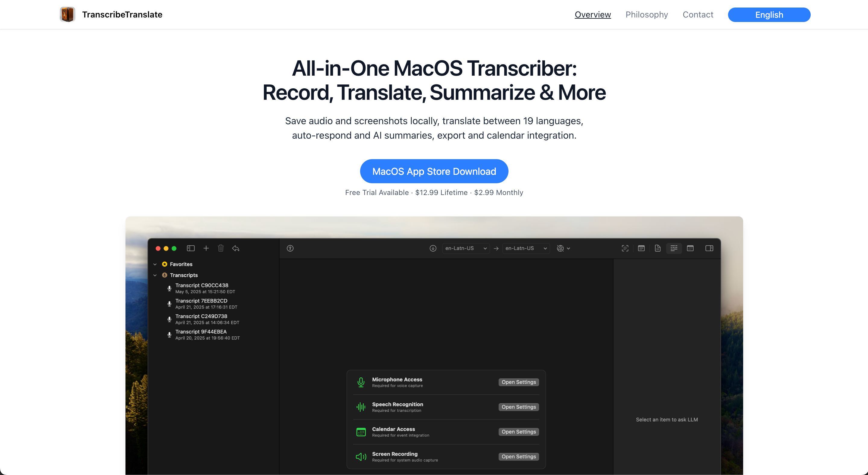Open the crossed-globe options dropdown

tap(563, 248)
